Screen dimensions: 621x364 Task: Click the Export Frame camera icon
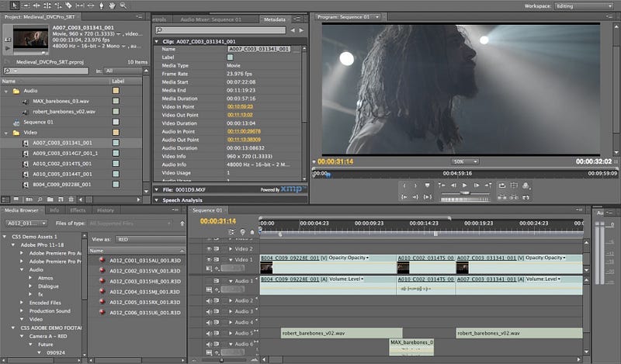point(526,197)
